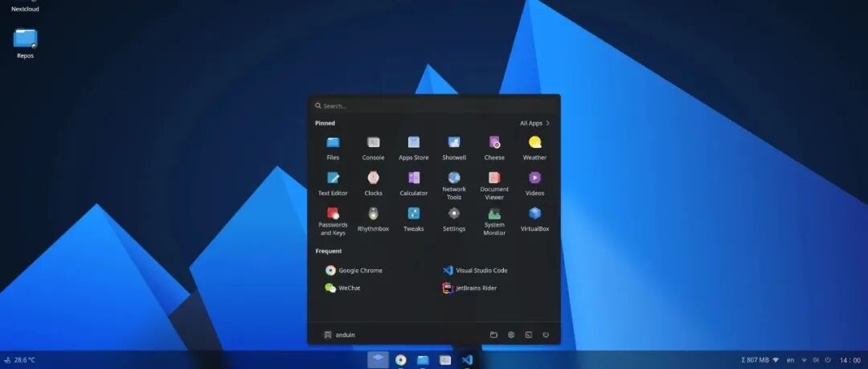The image size is (868, 369).
Task: Click Visual Studio Code in the taskbar
Action: coord(467,360)
